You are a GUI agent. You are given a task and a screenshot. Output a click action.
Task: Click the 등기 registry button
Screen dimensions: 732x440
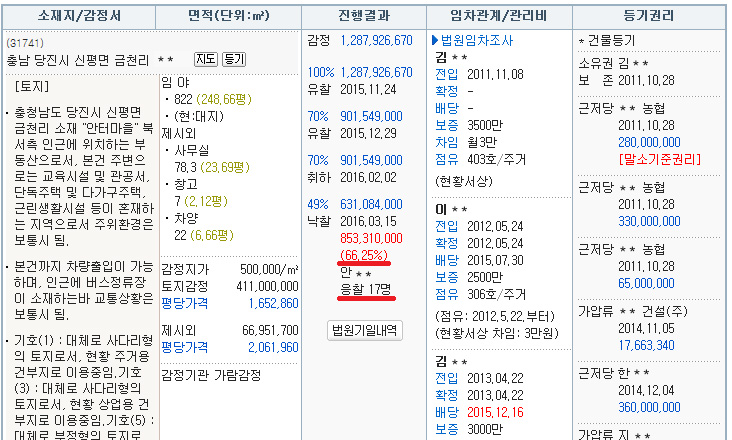[234, 60]
